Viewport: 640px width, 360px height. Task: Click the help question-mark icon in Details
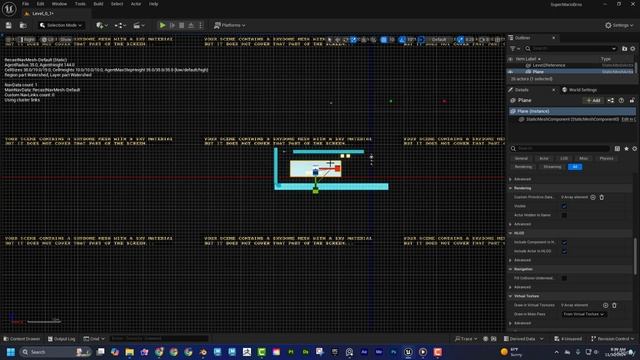621,100
